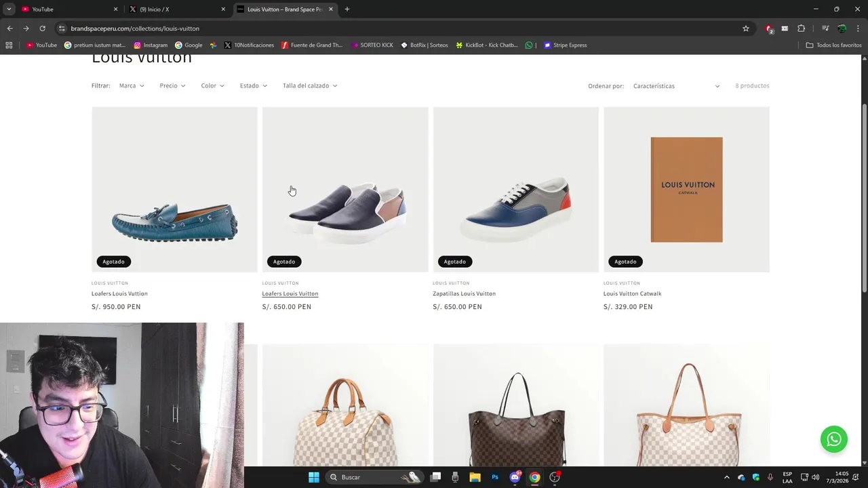868x488 pixels.
Task: Click the 8 productos count text
Action: pyautogui.click(x=752, y=86)
